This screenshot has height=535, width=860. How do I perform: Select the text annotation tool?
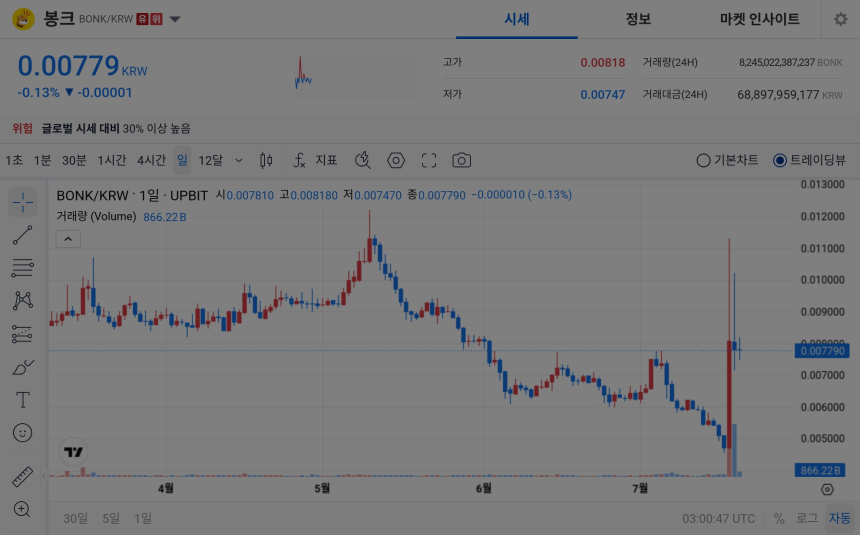pos(22,400)
